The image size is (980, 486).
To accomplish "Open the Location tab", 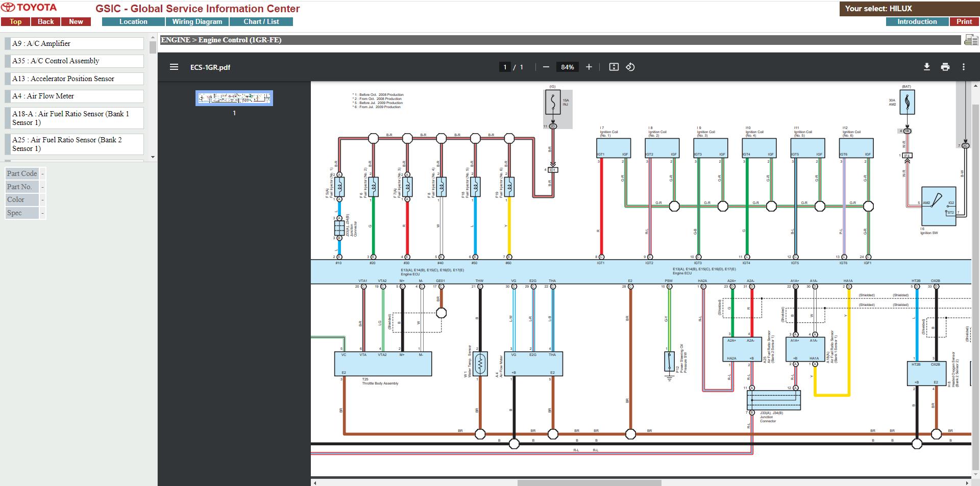I will [133, 21].
